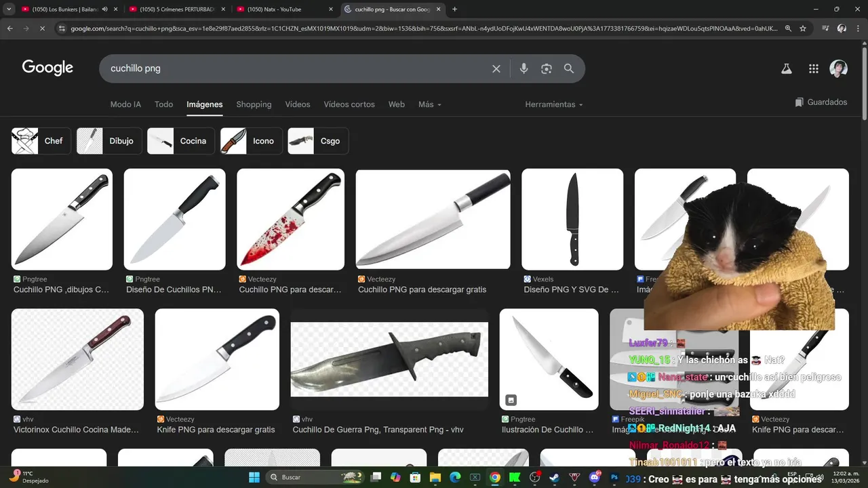Switch to the Modo IA tab

(x=125, y=104)
